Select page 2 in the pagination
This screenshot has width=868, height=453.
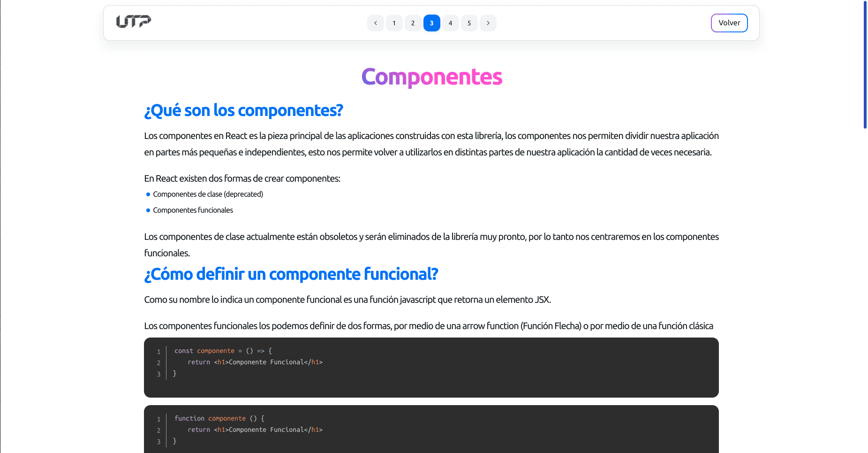pyautogui.click(x=413, y=23)
